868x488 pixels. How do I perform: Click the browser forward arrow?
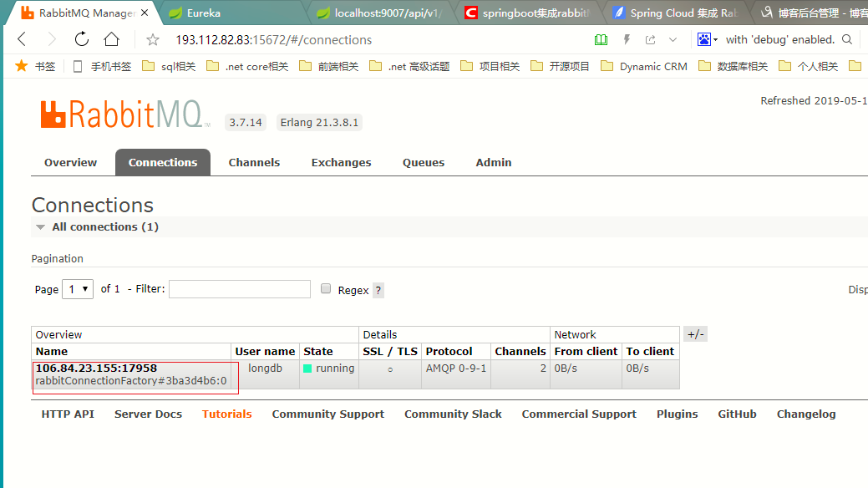[52, 39]
